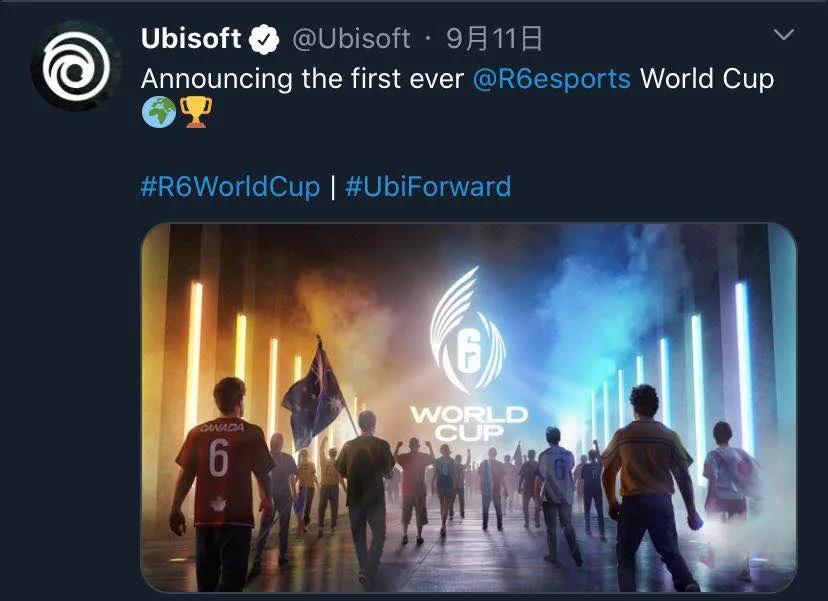Open the @R6esports mention link
Image resolution: width=828 pixels, height=601 pixels.
(551, 79)
